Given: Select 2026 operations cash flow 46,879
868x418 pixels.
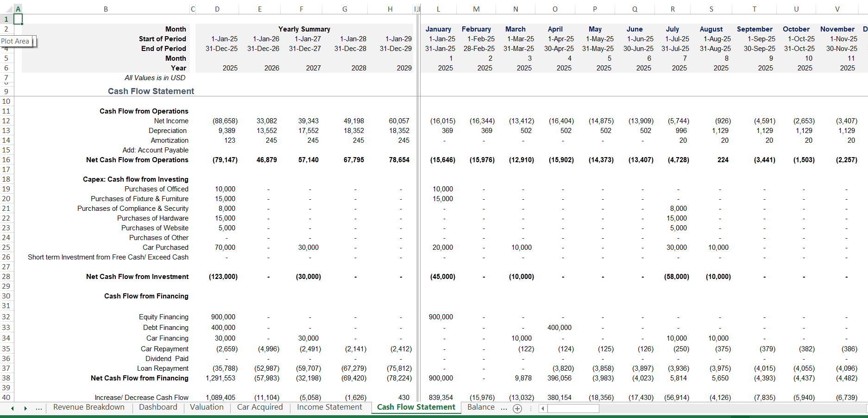Looking at the screenshot, I should pyautogui.click(x=267, y=160).
